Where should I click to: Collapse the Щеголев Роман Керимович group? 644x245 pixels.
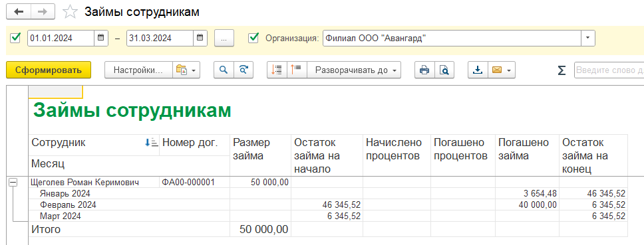[x=13, y=183]
